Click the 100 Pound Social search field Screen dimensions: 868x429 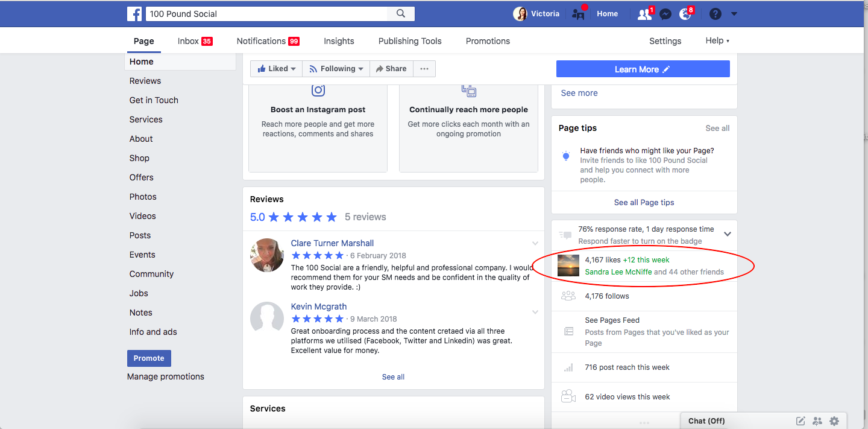point(266,13)
